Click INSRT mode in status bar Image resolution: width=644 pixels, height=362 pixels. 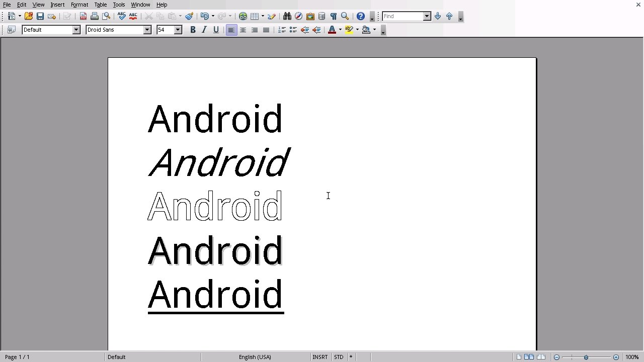320,357
